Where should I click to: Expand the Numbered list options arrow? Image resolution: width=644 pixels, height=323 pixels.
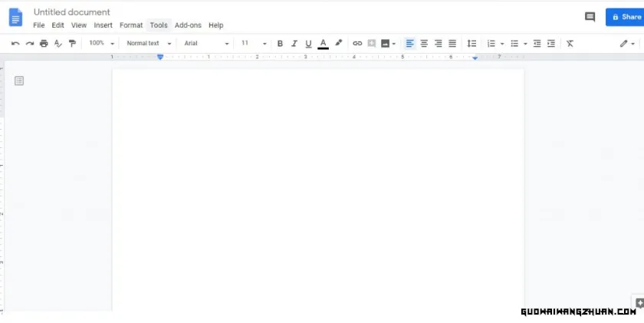(x=502, y=44)
